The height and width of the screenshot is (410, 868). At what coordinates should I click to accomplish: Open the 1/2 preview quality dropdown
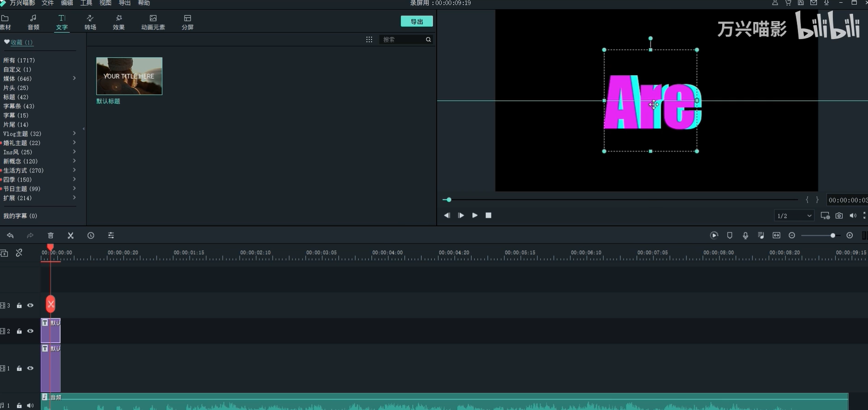[x=794, y=216]
